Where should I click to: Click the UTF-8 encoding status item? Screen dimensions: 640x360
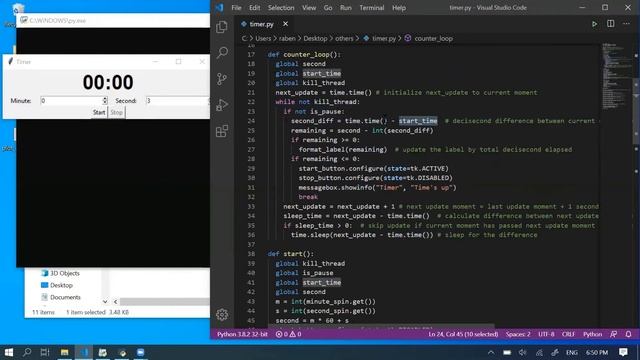click(546, 334)
